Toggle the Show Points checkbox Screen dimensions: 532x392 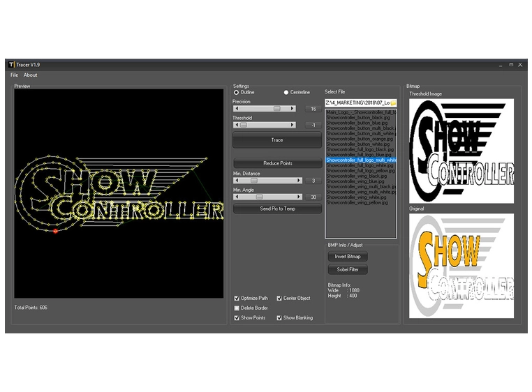pos(237,318)
